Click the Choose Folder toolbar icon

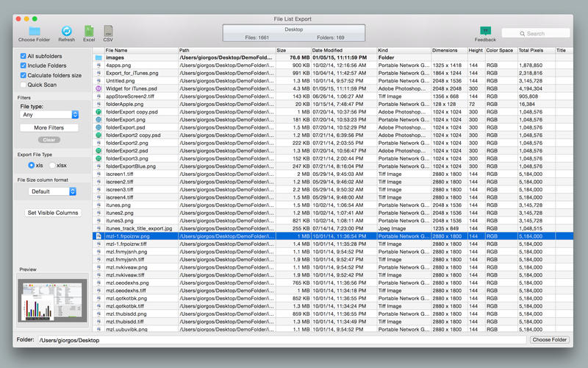(x=35, y=30)
